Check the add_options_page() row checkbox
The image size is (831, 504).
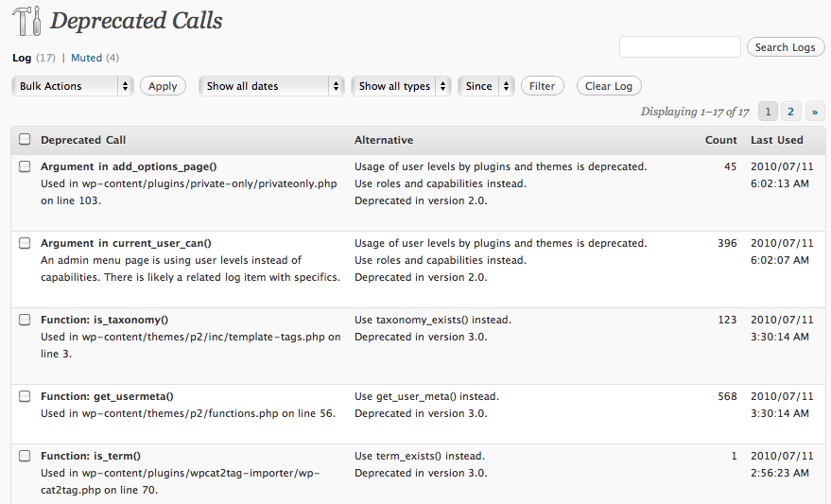[25, 166]
